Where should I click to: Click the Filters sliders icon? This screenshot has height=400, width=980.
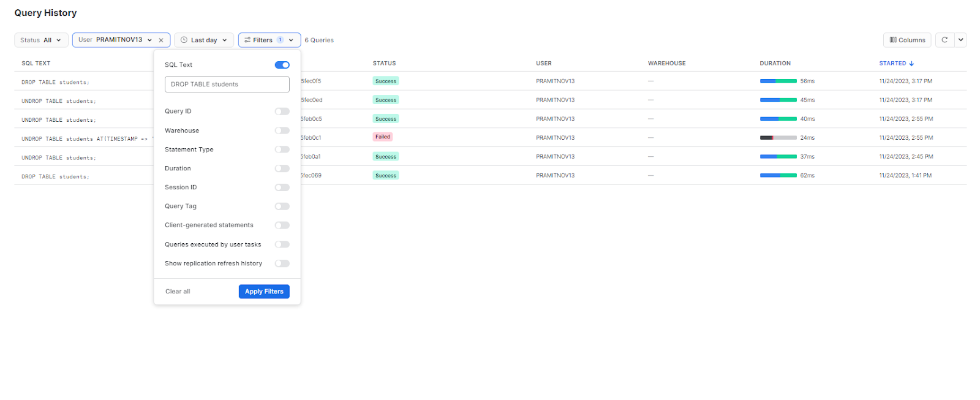[247, 40]
